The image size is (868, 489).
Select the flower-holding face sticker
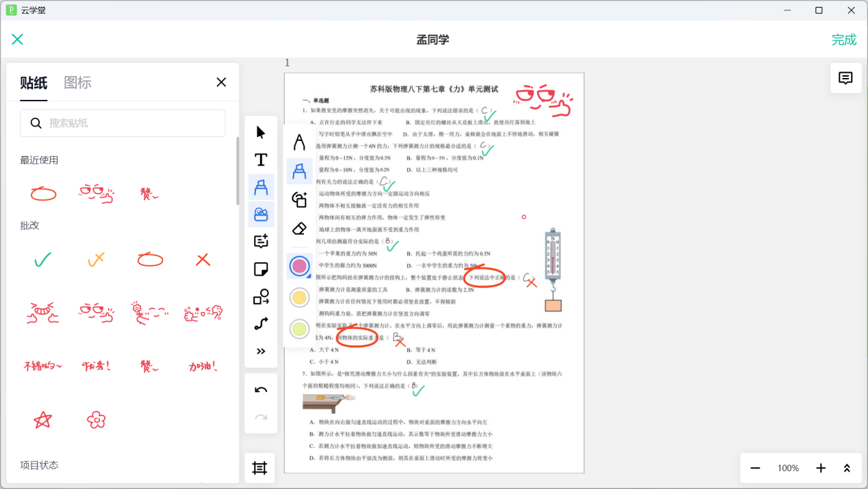[x=150, y=313]
